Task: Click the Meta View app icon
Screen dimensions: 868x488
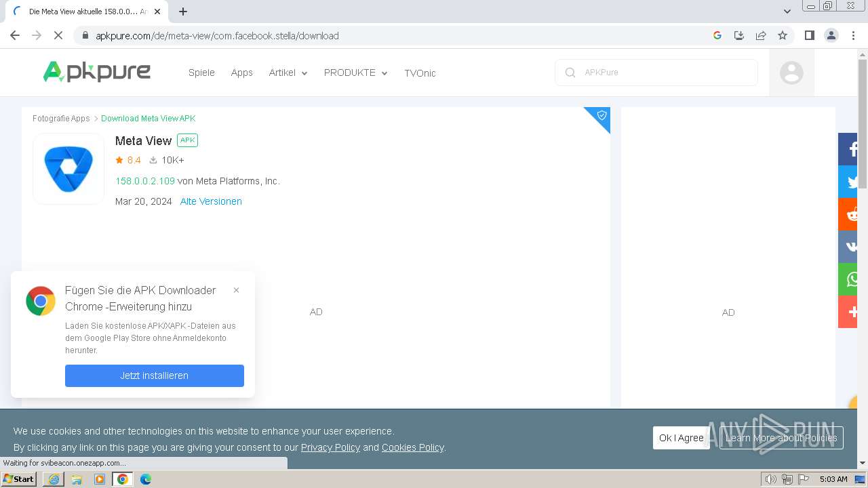Action: point(68,169)
